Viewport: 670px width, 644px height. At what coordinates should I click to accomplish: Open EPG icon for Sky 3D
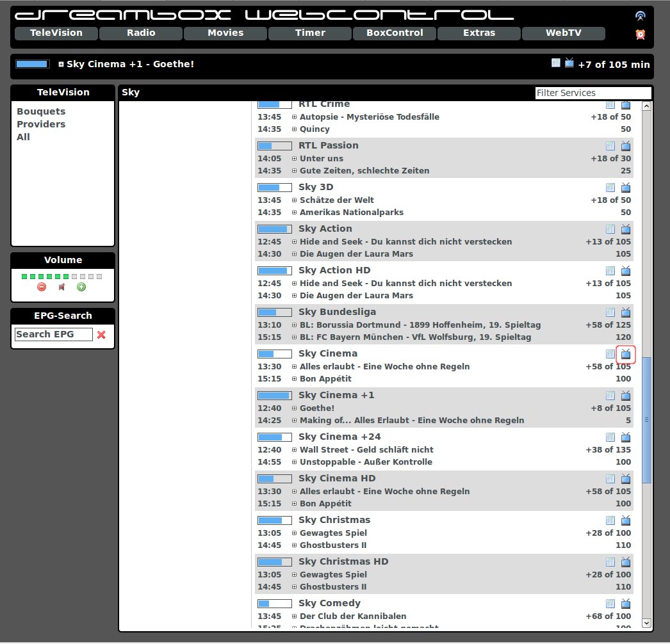610,188
